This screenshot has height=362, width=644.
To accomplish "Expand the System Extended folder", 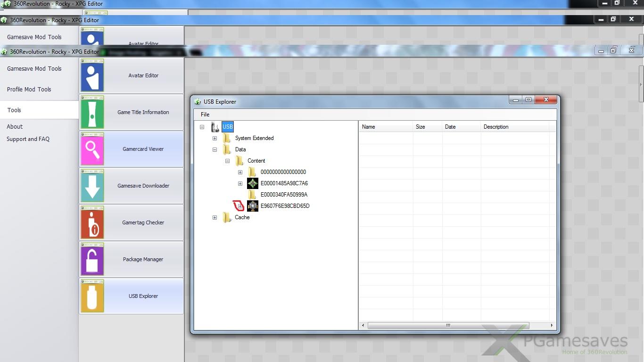I will 215,138.
